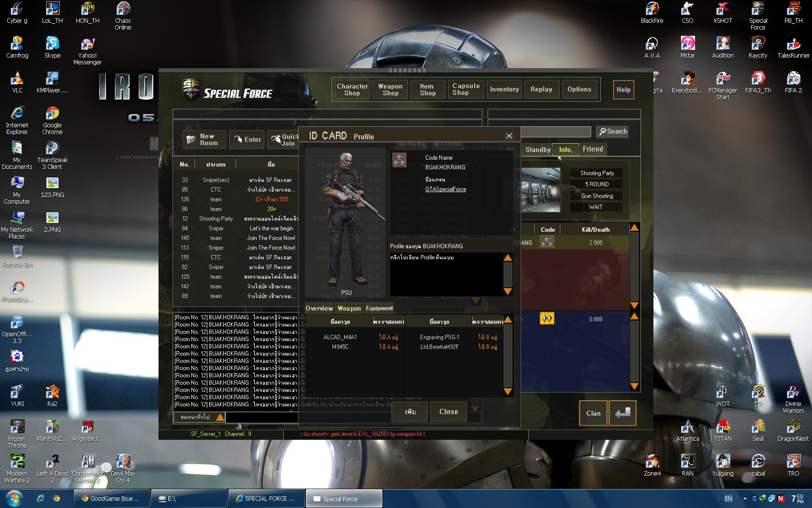Select the Chaos Online desktop icon

coord(123,16)
